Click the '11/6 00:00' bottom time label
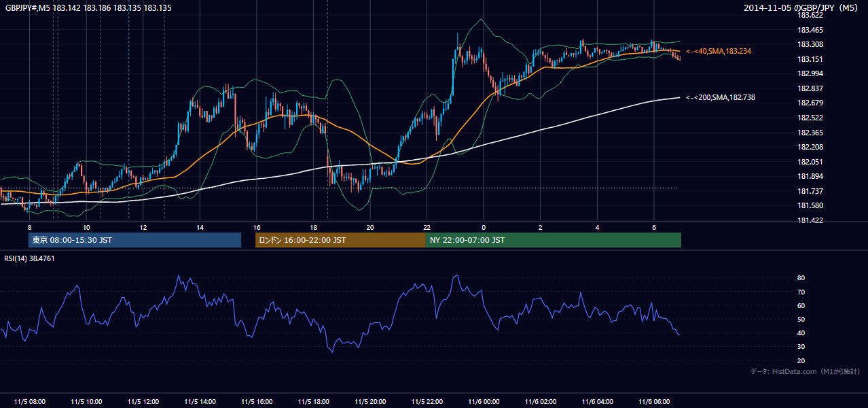 click(484, 402)
